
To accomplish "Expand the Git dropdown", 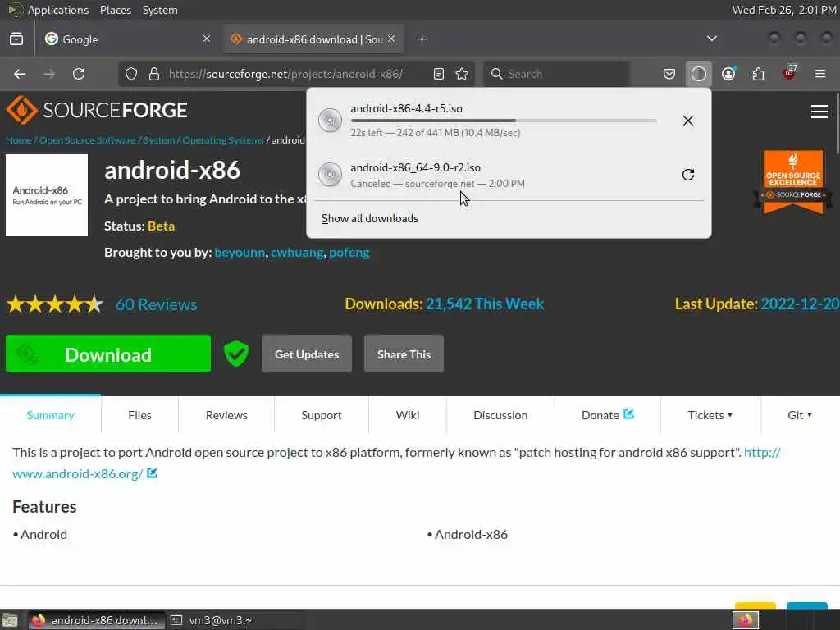I will tap(800, 415).
